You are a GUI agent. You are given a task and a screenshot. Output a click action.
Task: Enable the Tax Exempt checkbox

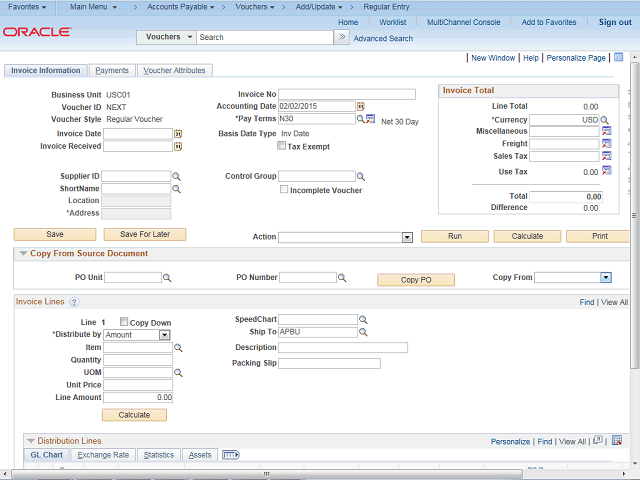click(x=282, y=146)
